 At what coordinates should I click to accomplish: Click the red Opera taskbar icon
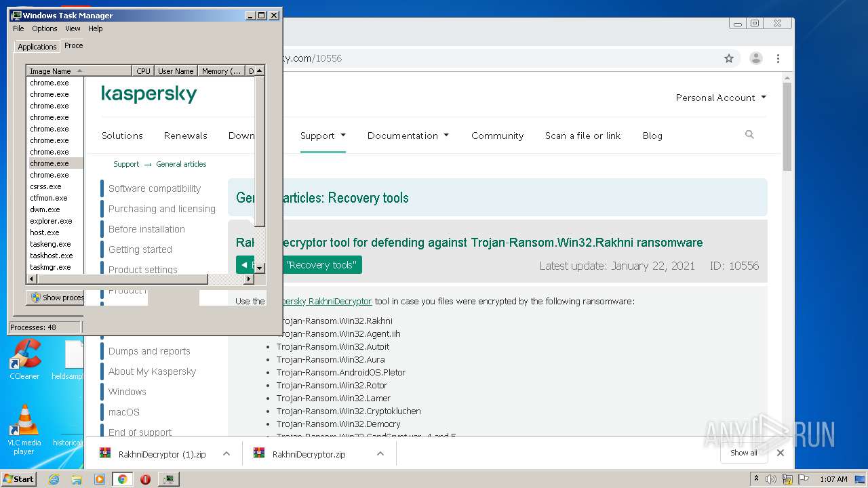click(x=145, y=479)
